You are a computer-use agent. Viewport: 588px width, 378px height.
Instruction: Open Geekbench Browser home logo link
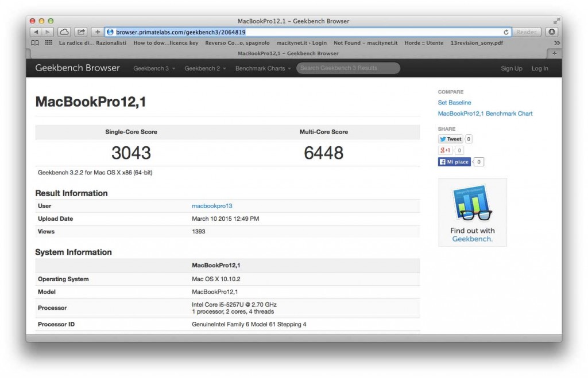tap(78, 68)
